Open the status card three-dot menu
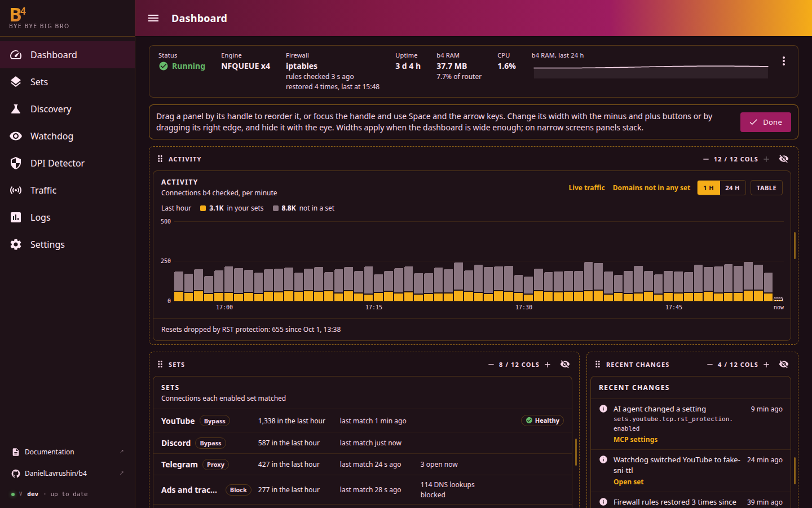Screen dimensions: 812x508 click(783, 61)
